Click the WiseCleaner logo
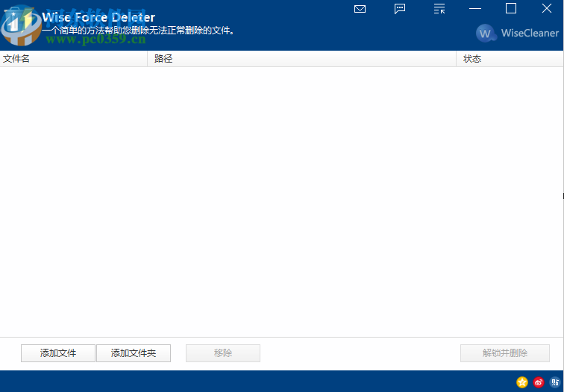This screenshot has height=392, width=564. (517, 33)
